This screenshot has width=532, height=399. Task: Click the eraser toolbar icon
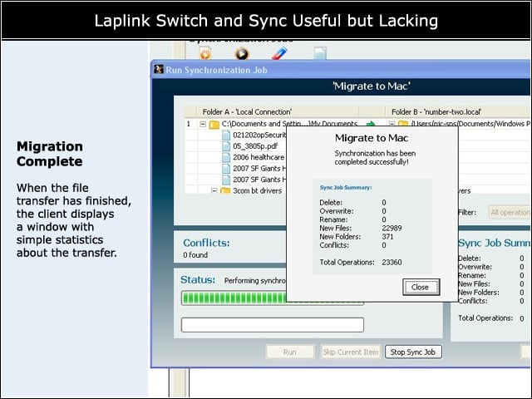tap(279, 53)
